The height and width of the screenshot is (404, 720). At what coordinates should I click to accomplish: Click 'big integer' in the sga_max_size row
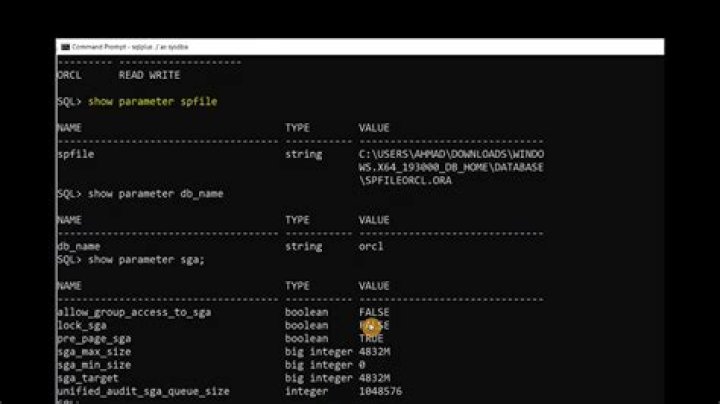318,352
